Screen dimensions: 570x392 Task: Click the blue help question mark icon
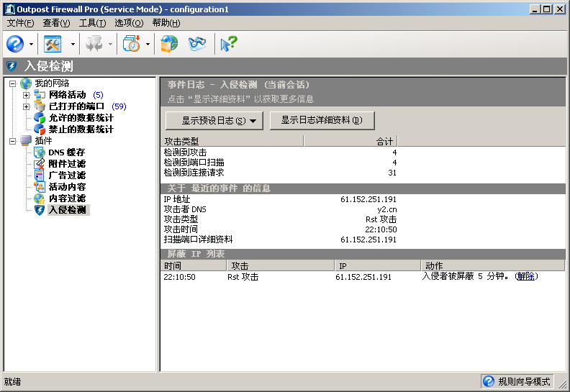[14, 44]
